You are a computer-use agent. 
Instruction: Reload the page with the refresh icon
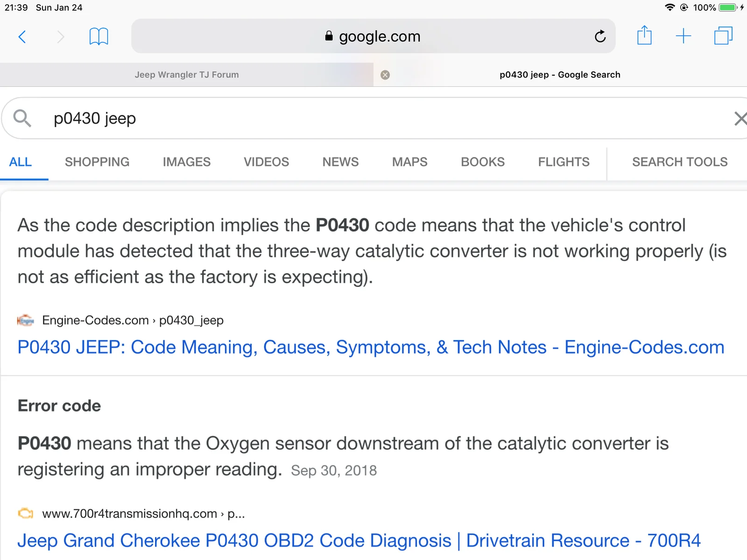coord(600,36)
